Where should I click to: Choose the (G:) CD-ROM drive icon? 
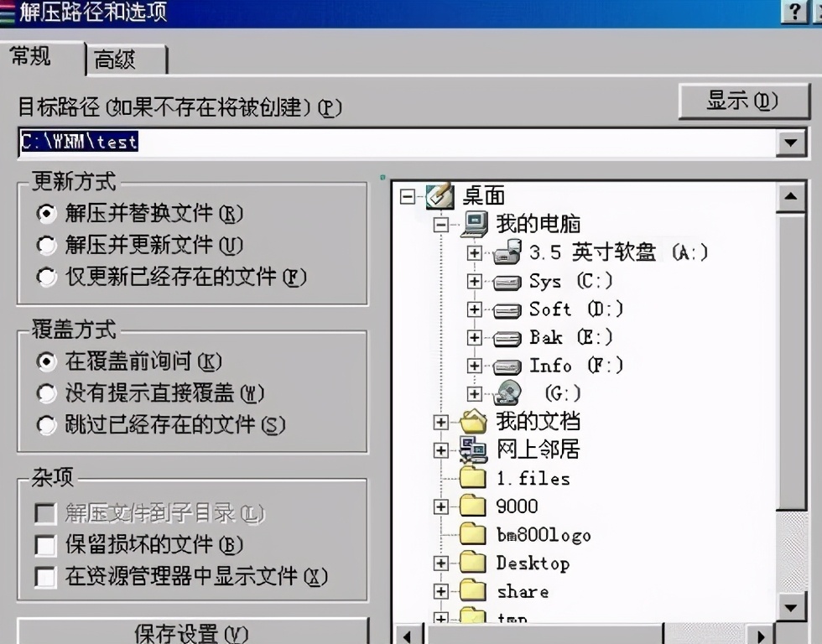point(507,393)
